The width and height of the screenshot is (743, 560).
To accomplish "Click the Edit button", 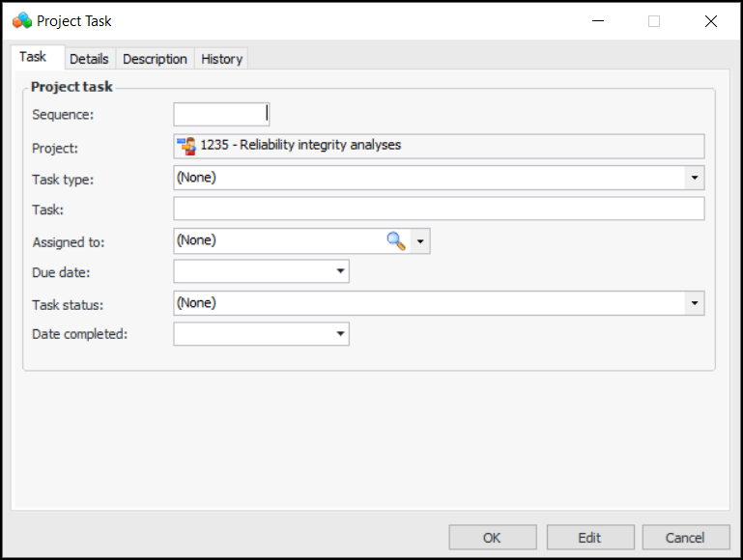I will click(x=589, y=538).
